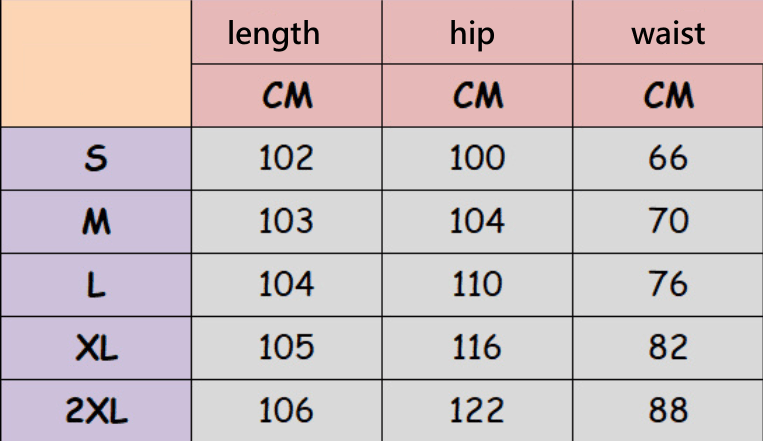Image resolution: width=763 pixels, height=441 pixels.
Task: Select the 2XL size row label
Action: pos(96,411)
